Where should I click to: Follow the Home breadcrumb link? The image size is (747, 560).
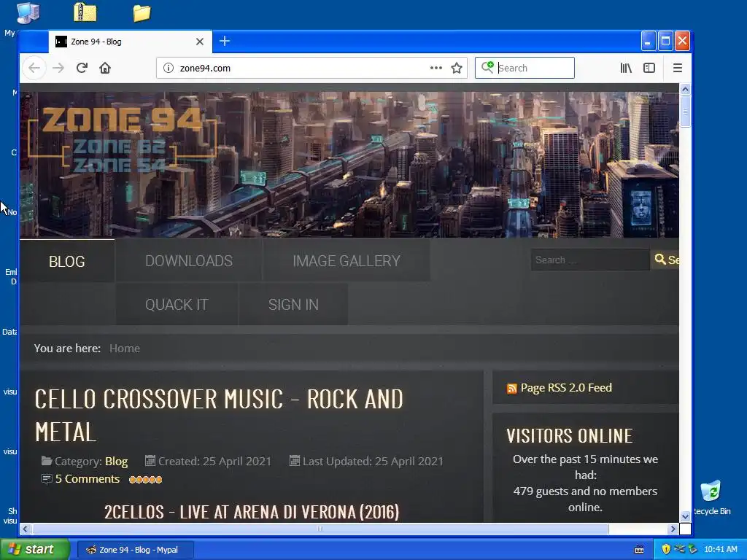tap(125, 349)
